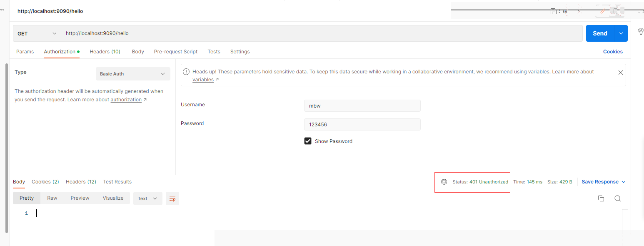644x246 pixels.
Task: Open the Cookies link
Action: [x=613, y=52]
